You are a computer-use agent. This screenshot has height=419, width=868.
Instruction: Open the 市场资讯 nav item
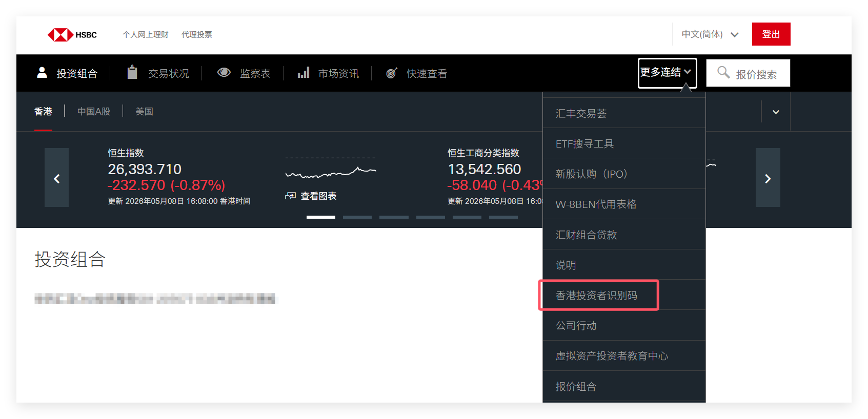(339, 74)
